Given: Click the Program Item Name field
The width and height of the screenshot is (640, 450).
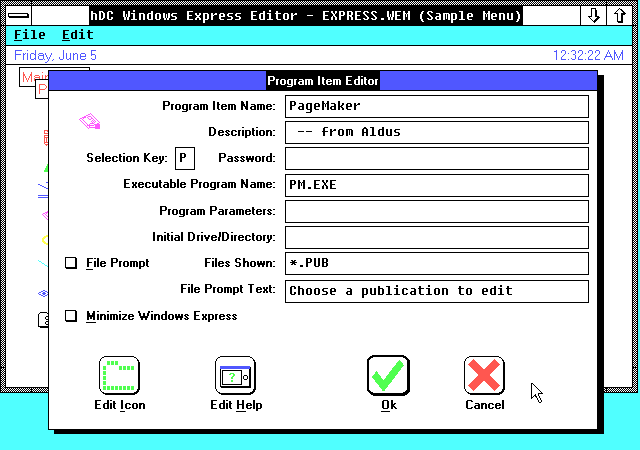Looking at the screenshot, I should click(437, 107).
